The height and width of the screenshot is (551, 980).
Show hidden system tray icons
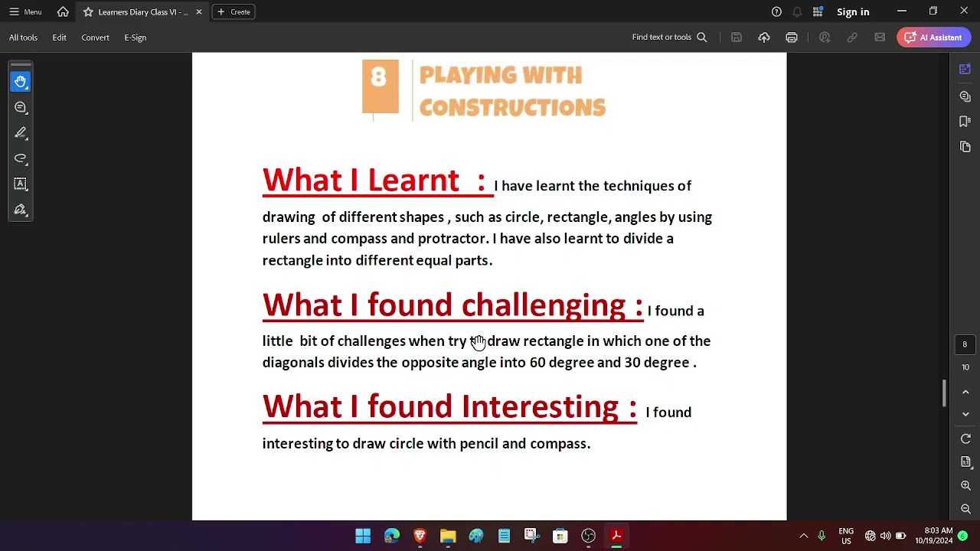(803, 536)
